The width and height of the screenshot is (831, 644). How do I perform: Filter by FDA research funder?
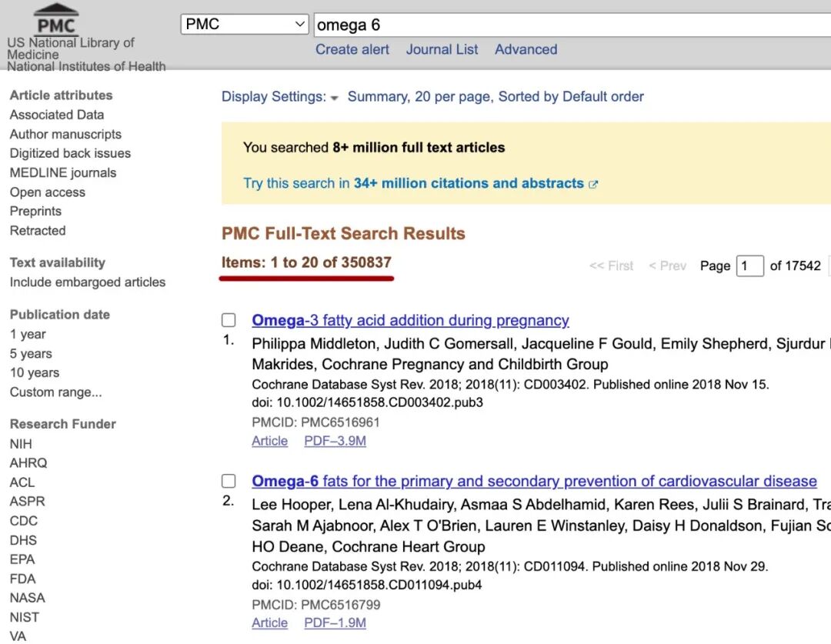[23, 579]
